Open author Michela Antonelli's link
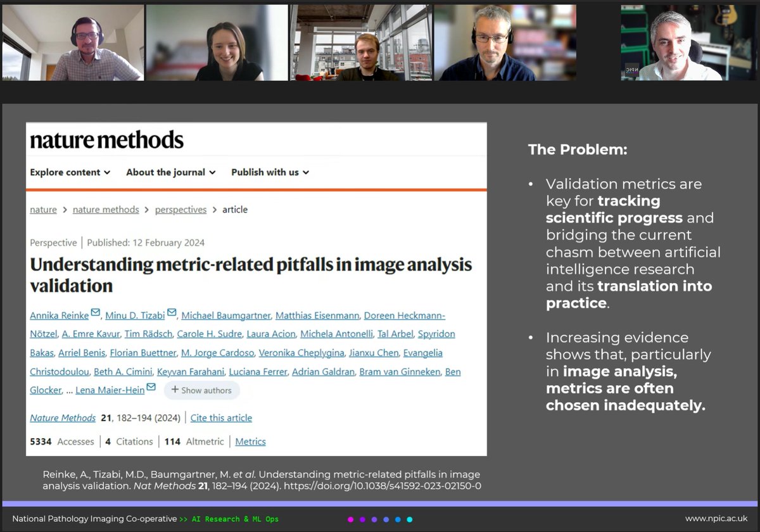 pos(336,334)
